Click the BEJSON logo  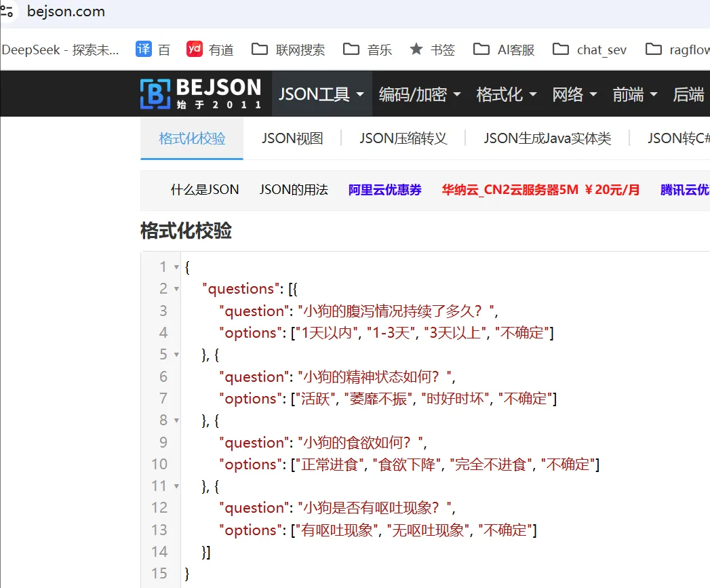[x=201, y=94]
